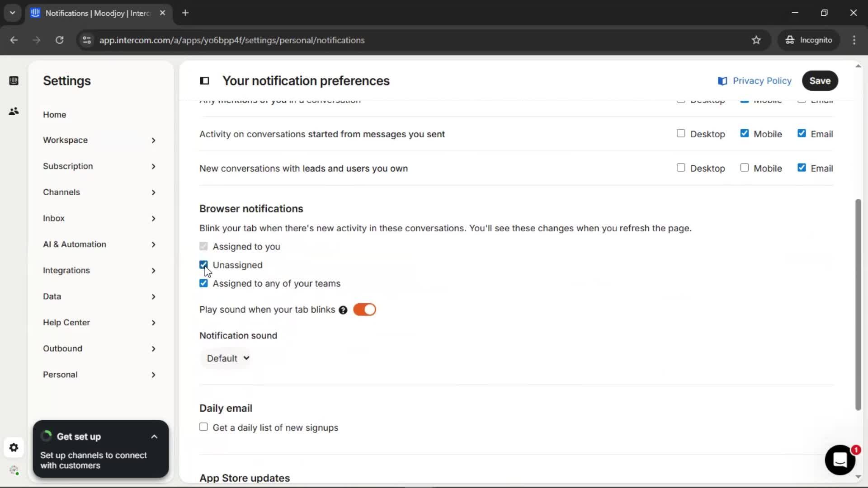
Task: Open a new browser tab
Action: pyautogui.click(x=185, y=13)
